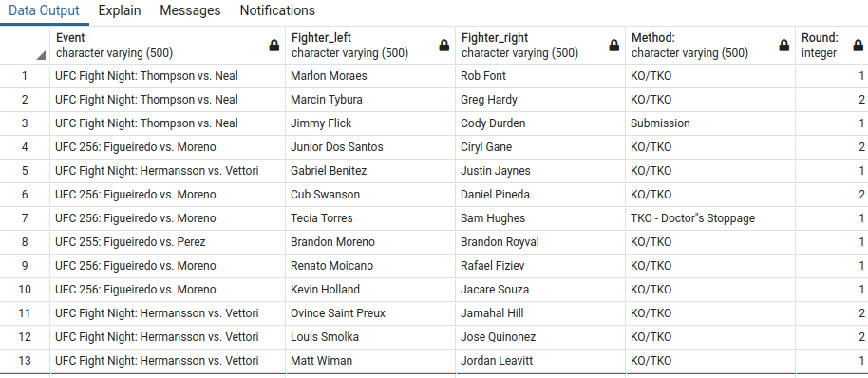This screenshot has height=378, width=868.
Task: Click the lock icon in Fighter_right column
Action: coord(613,46)
